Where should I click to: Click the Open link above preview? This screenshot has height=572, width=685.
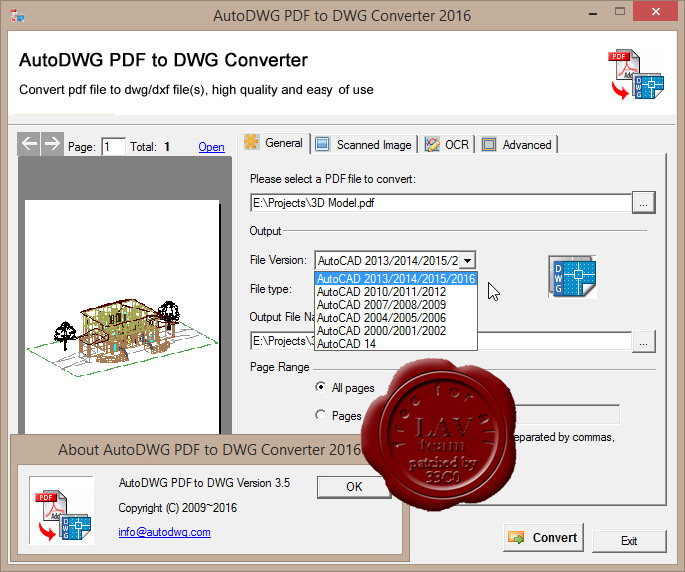click(x=211, y=147)
